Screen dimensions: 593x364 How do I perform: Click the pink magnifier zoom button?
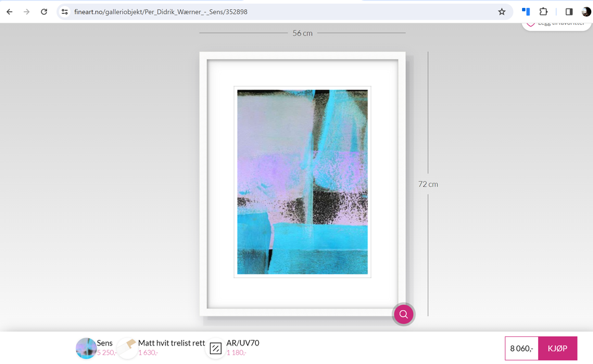(403, 314)
